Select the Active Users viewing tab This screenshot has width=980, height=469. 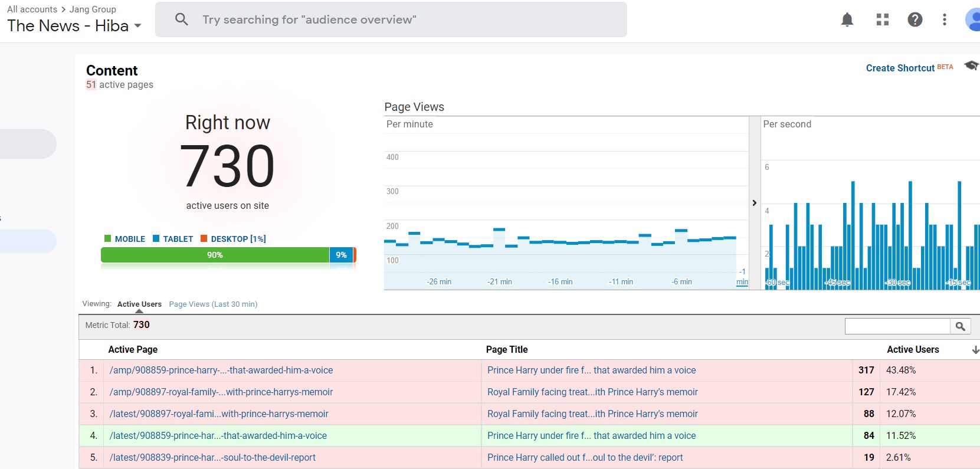pyautogui.click(x=139, y=304)
